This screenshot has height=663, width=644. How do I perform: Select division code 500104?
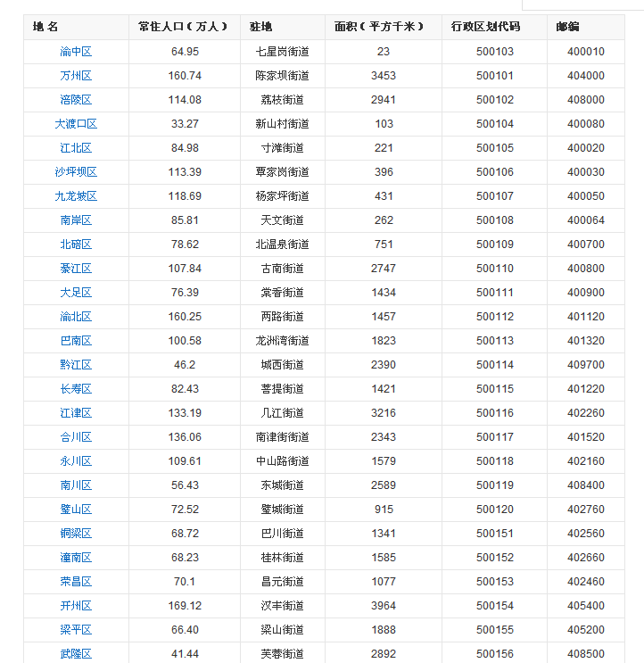coord(495,124)
